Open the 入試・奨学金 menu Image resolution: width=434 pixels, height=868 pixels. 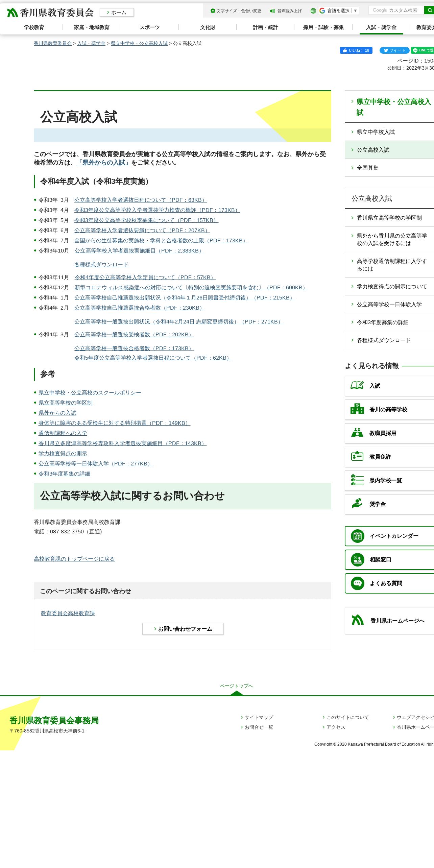point(381,27)
